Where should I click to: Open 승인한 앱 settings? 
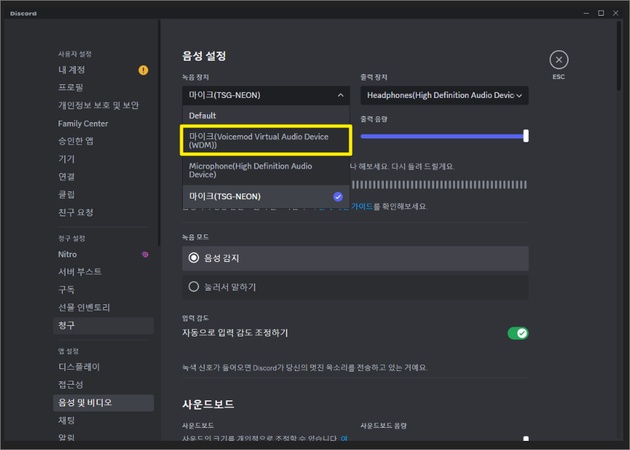click(x=76, y=141)
